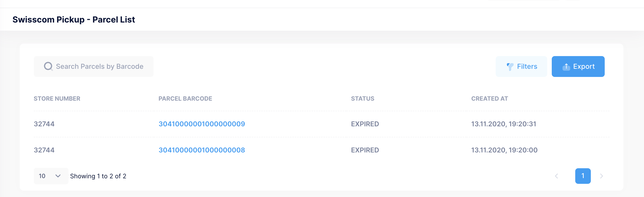Click the 13.11.2020, 19:20:31 timestamp
Screen dimensions: 644x197
pos(504,124)
